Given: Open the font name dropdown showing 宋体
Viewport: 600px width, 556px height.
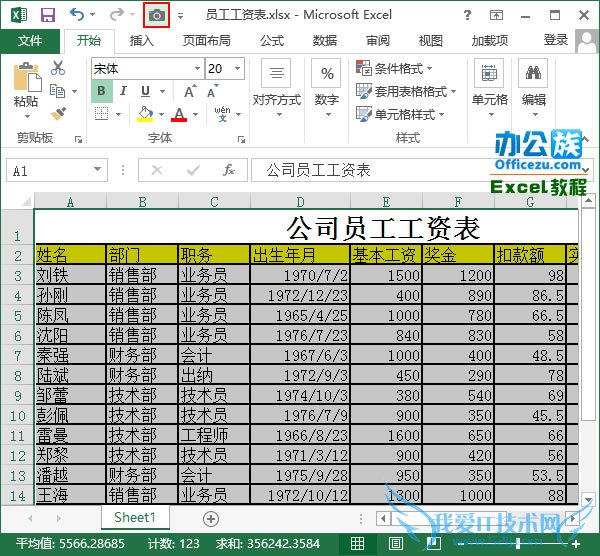Looking at the screenshot, I should pos(196,69).
